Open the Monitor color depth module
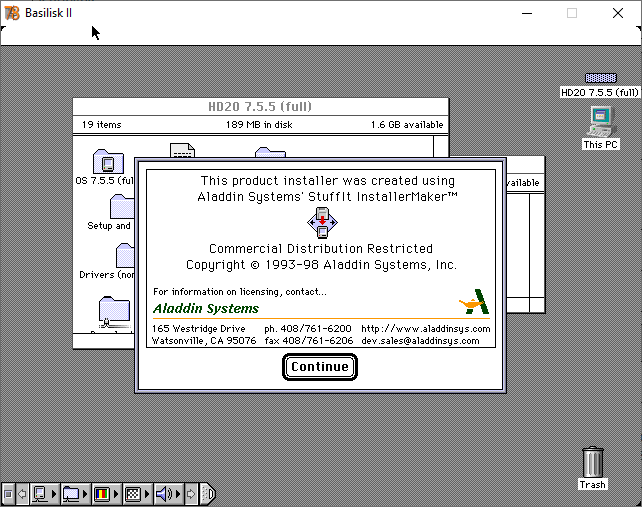 pos(102,494)
